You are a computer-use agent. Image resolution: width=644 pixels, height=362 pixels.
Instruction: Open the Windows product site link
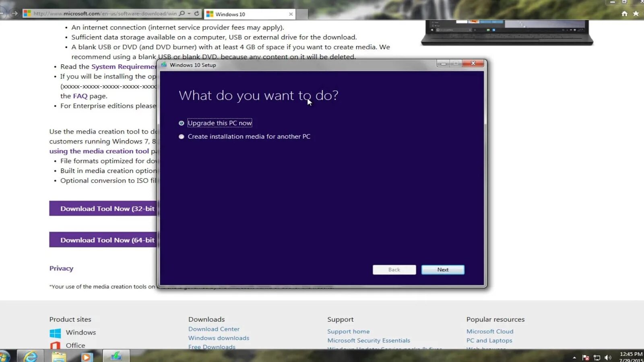[81, 332]
